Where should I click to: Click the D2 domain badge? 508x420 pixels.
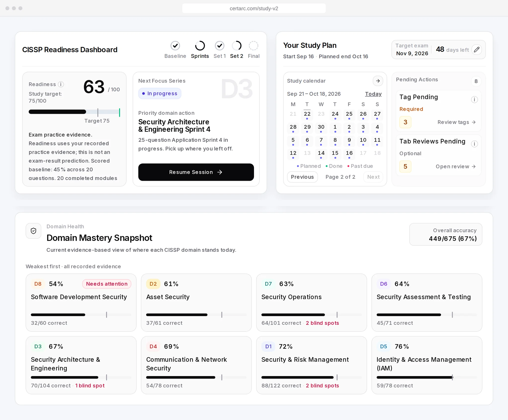[153, 284]
